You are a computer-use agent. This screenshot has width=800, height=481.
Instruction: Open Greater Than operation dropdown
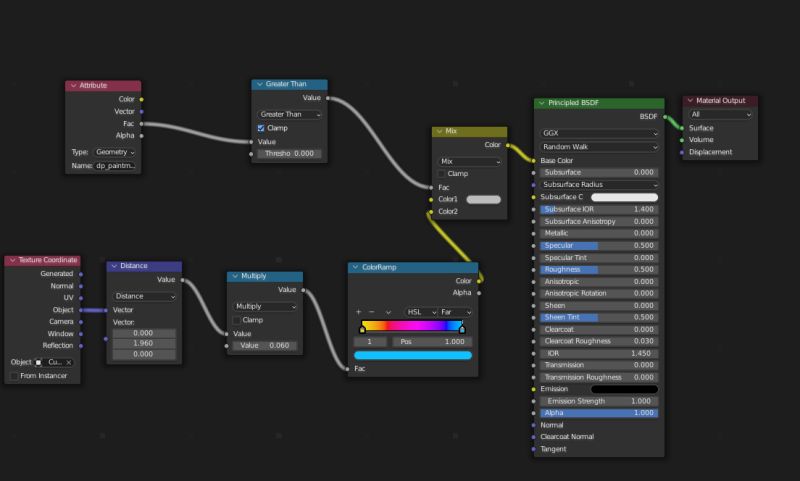coord(289,115)
